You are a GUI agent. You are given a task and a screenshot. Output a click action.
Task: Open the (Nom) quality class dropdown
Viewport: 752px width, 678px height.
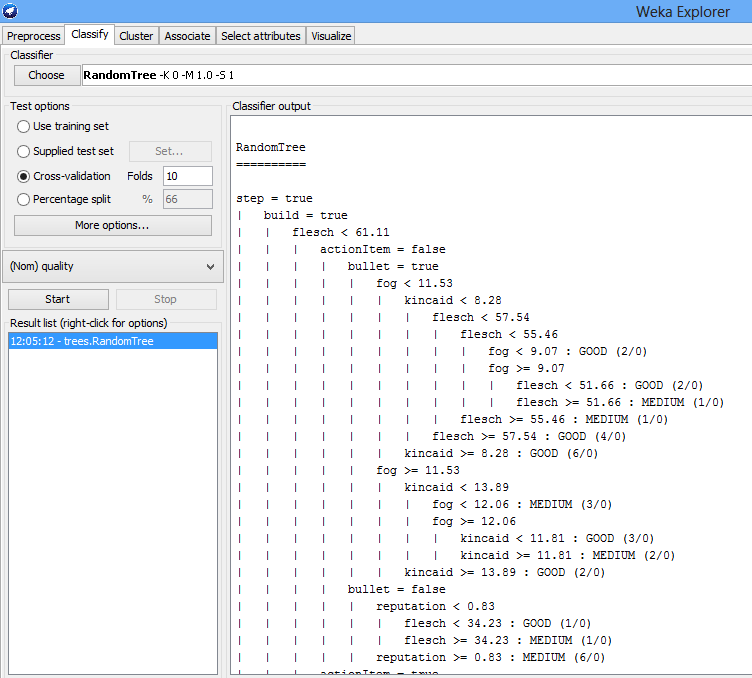pos(113,267)
